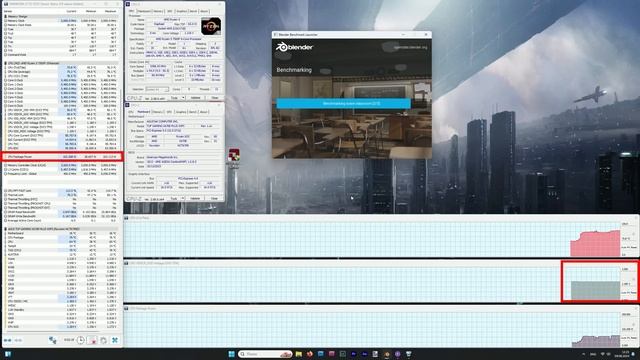Click the taskbar Search box
The width and height of the screenshot is (640, 360).
pos(265,354)
